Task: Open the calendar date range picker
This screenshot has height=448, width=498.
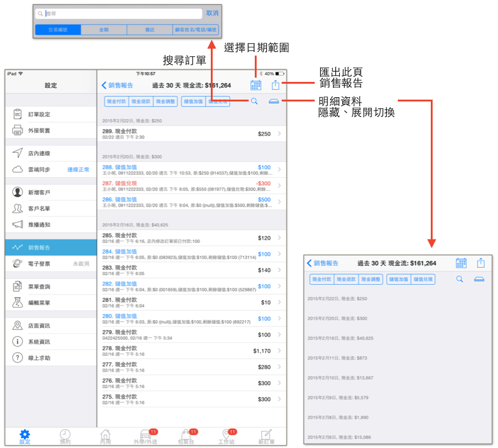Action: 255,85
